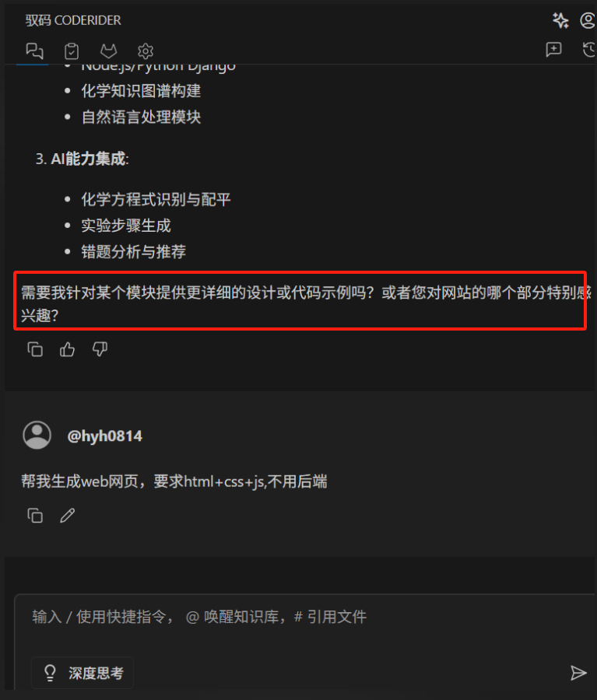Open the user account icon
Screen dimensions: 597x700
click(588, 20)
